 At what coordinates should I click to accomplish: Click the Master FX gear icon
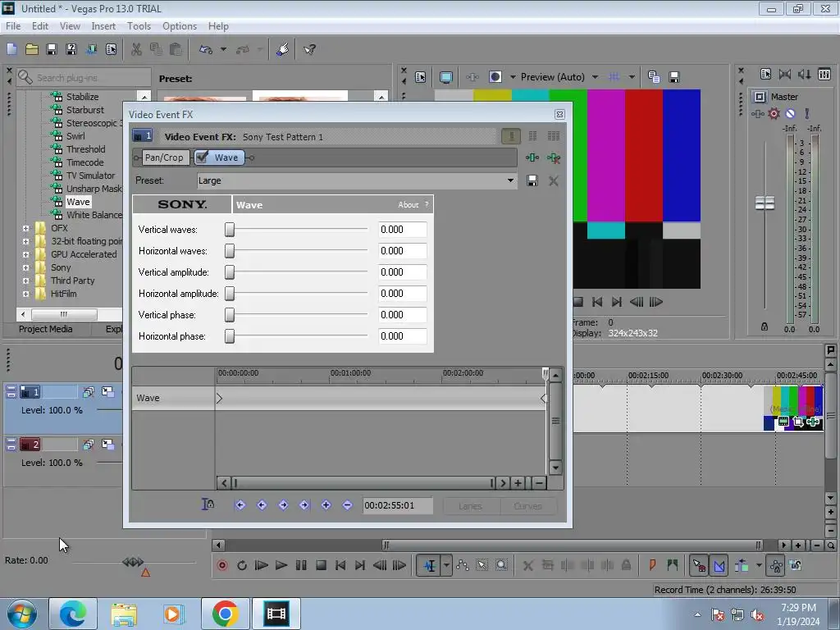[x=774, y=113]
